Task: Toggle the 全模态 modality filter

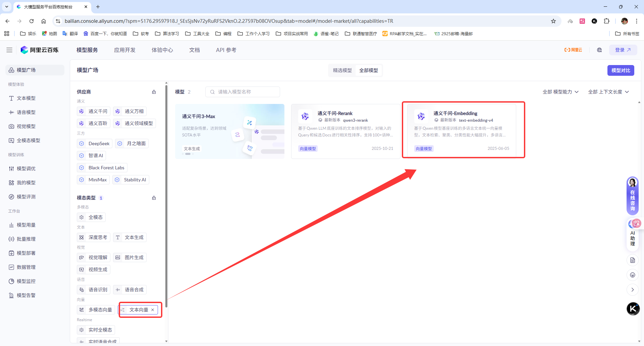Action: pos(91,217)
